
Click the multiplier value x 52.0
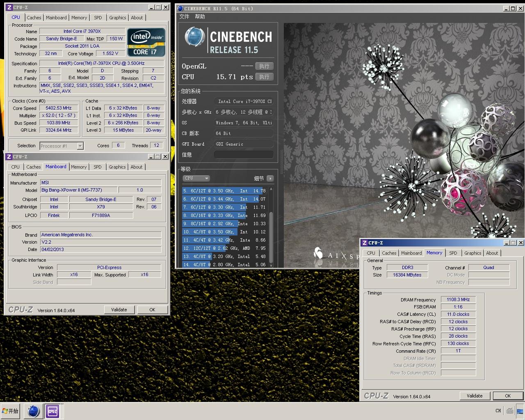59,115
